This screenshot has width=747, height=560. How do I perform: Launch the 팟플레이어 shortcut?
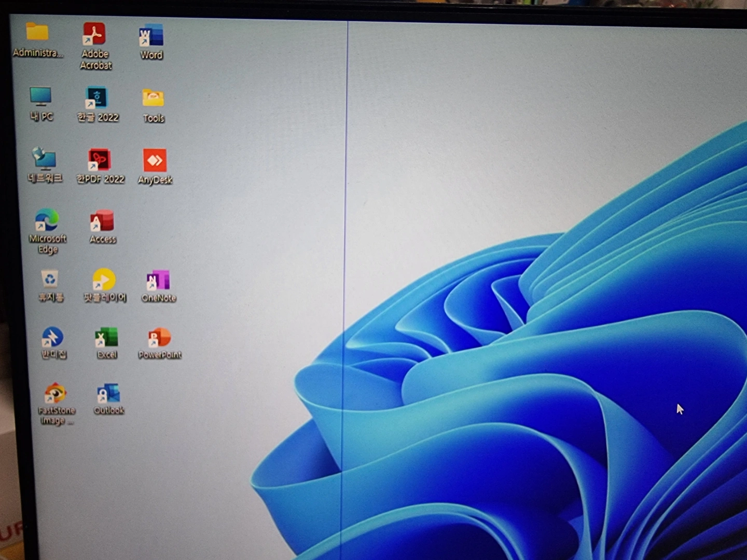point(104,280)
